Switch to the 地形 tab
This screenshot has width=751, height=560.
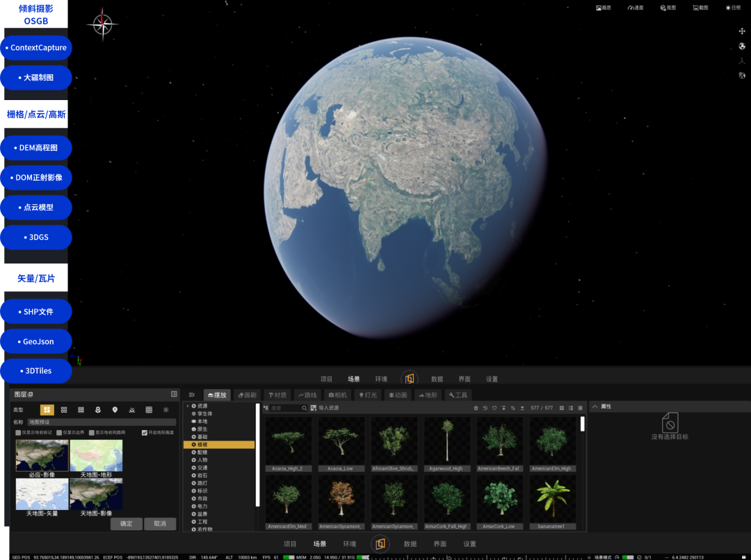click(428, 395)
